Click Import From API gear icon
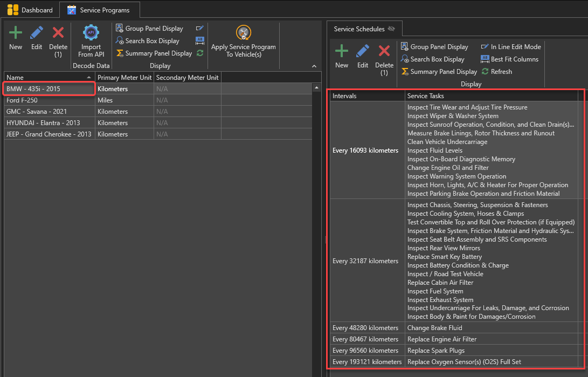The image size is (588, 377). (91, 33)
